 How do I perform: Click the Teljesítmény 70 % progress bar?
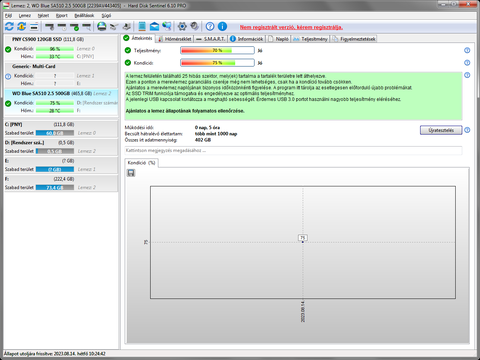[217, 50]
